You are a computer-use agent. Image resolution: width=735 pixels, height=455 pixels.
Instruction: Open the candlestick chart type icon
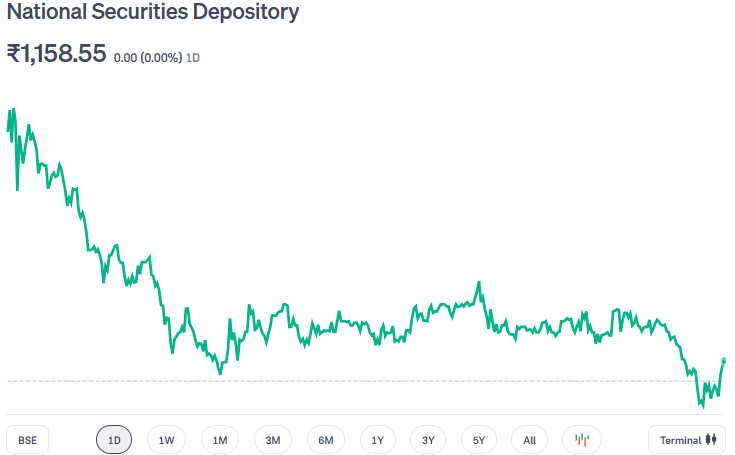[582, 440]
